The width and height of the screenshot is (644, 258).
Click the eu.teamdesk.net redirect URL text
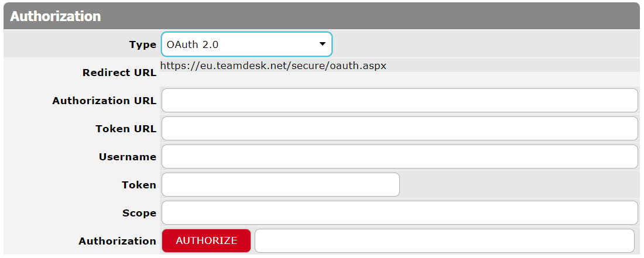click(273, 66)
